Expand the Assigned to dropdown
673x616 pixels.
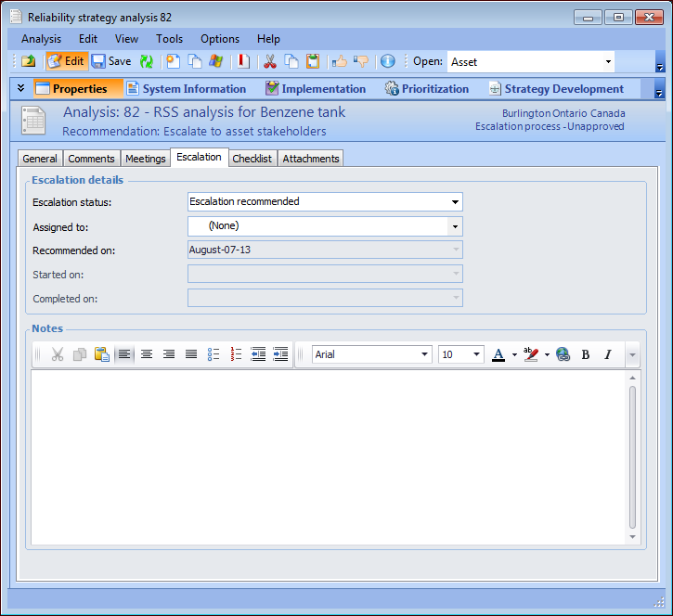click(x=455, y=225)
